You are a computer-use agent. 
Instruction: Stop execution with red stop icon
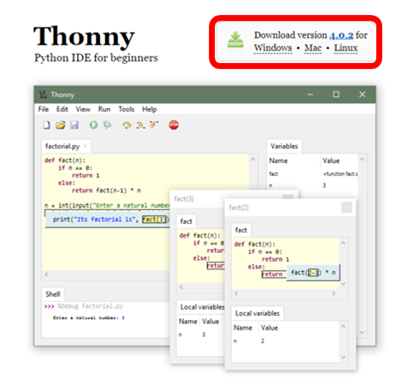(x=174, y=125)
